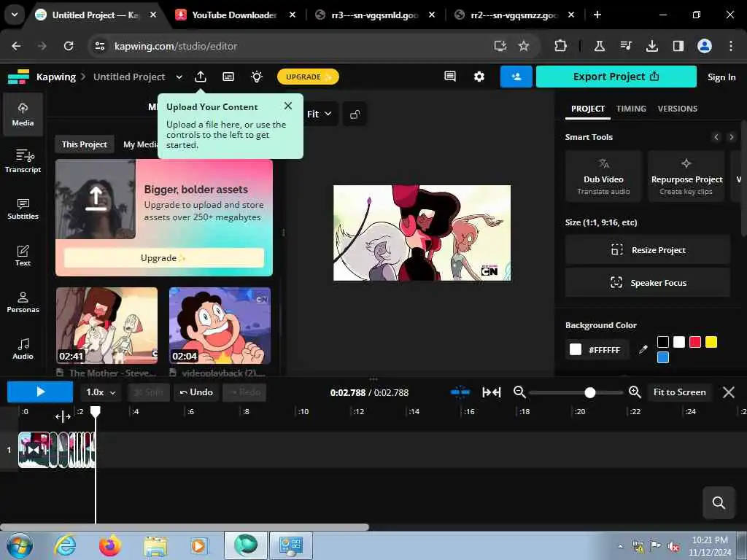747x560 pixels.
Task: Bookmark this page with the star
Action: point(524,46)
